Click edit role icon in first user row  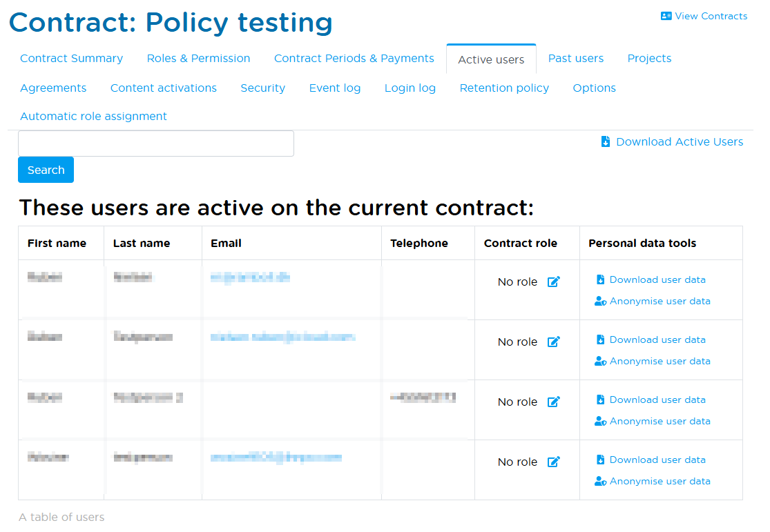point(553,282)
